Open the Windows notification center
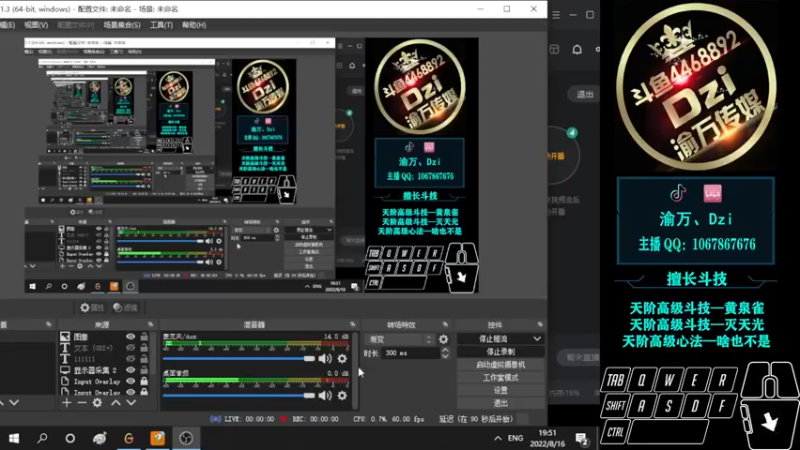Viewport: 800px width, 450px height. point(582,438)
